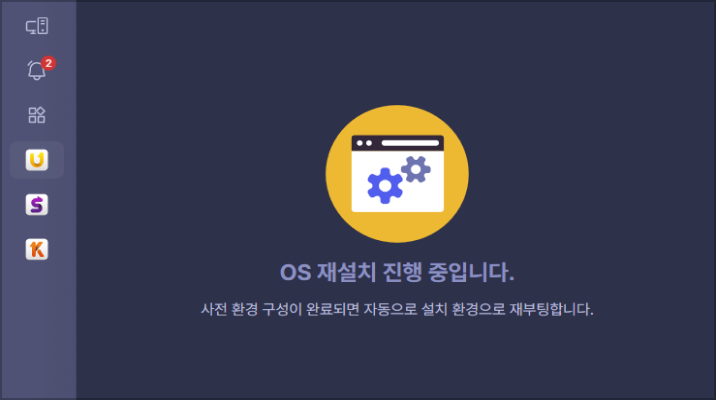Select the yellow U app icon

37,160
